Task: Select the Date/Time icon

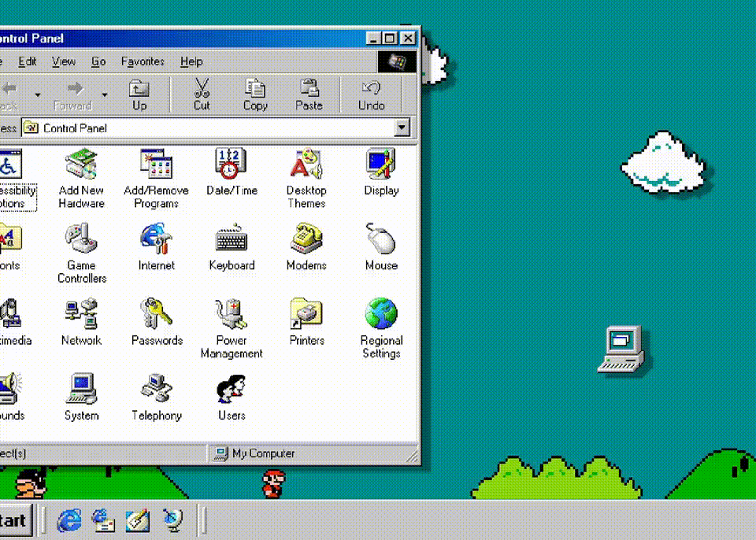Action: pos(232,165)
